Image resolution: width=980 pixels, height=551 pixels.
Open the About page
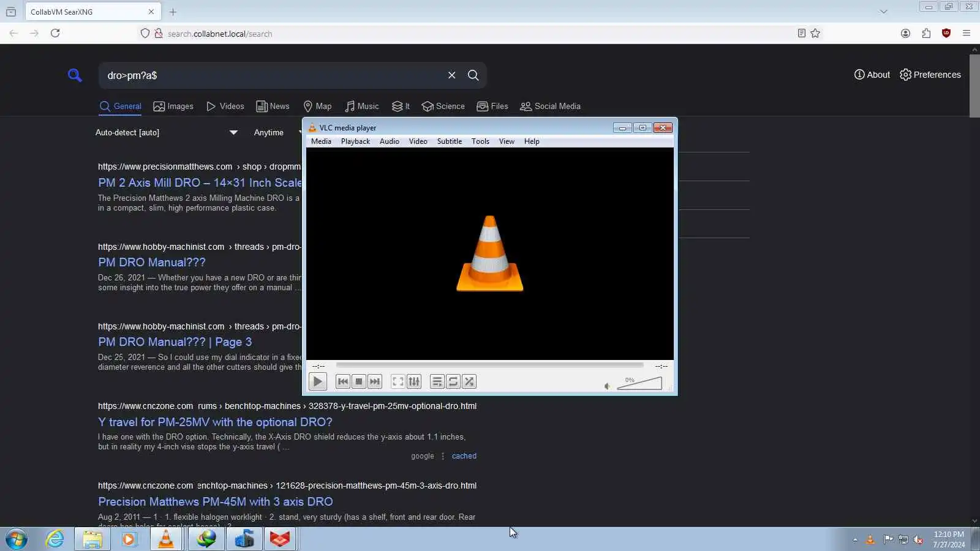872,75
